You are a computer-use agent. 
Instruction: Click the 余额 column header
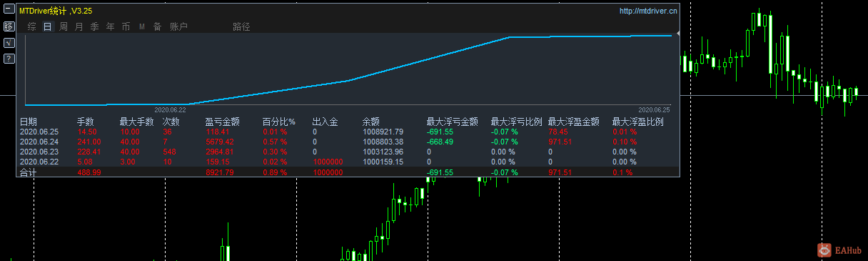tap(371, 122)
